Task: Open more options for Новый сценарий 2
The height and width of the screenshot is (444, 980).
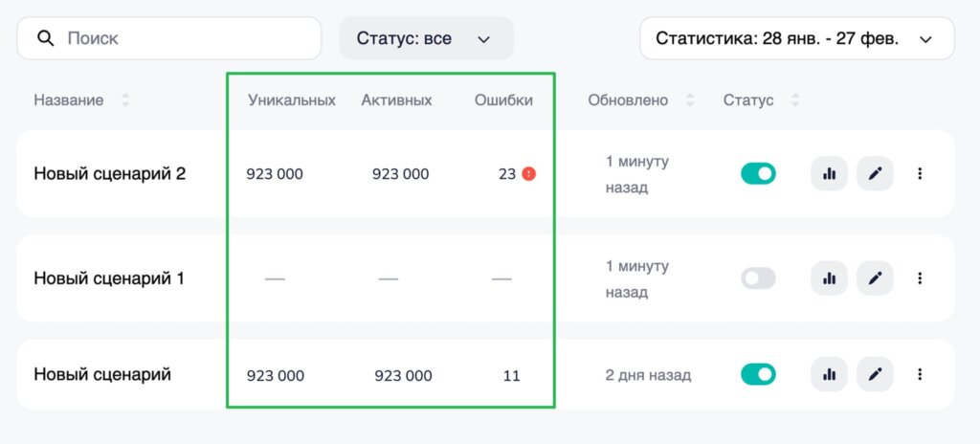Action: (x=920, y=174)
